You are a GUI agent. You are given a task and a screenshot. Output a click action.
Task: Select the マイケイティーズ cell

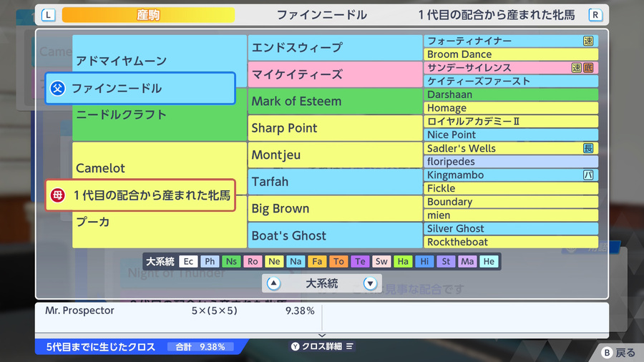tap(335, 74)
